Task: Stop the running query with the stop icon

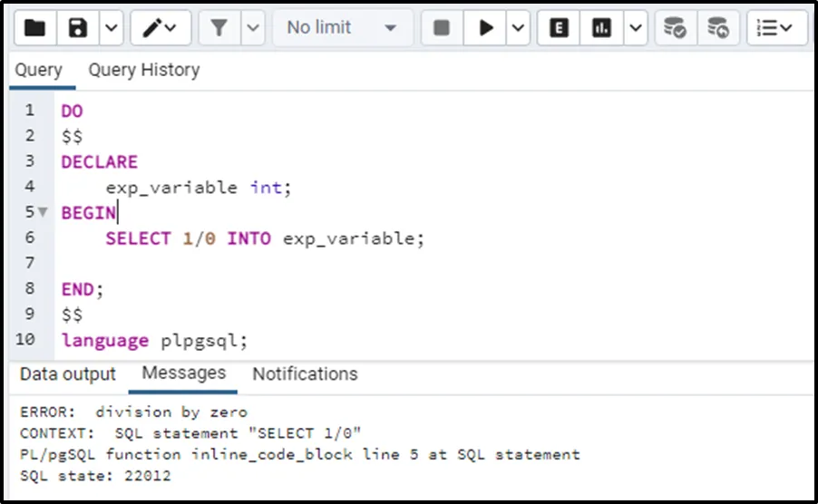Action: click(442, 28)
